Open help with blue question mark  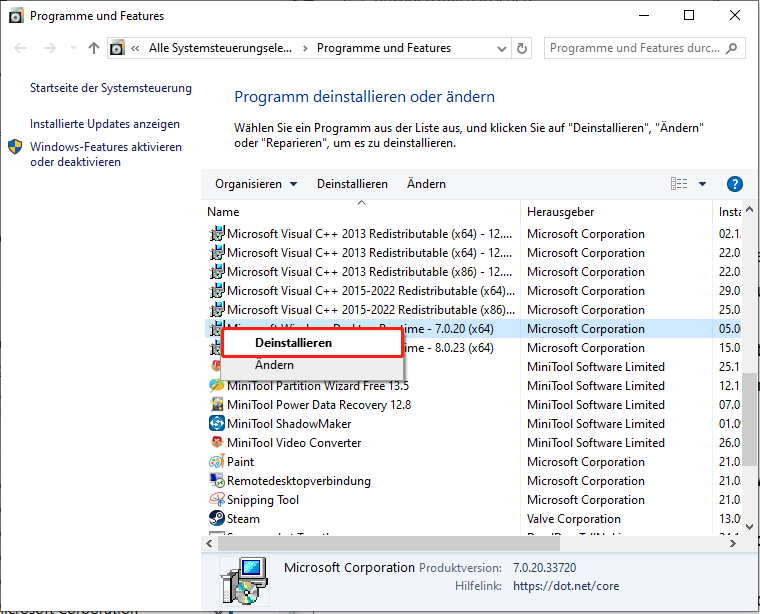click(734, 184)
